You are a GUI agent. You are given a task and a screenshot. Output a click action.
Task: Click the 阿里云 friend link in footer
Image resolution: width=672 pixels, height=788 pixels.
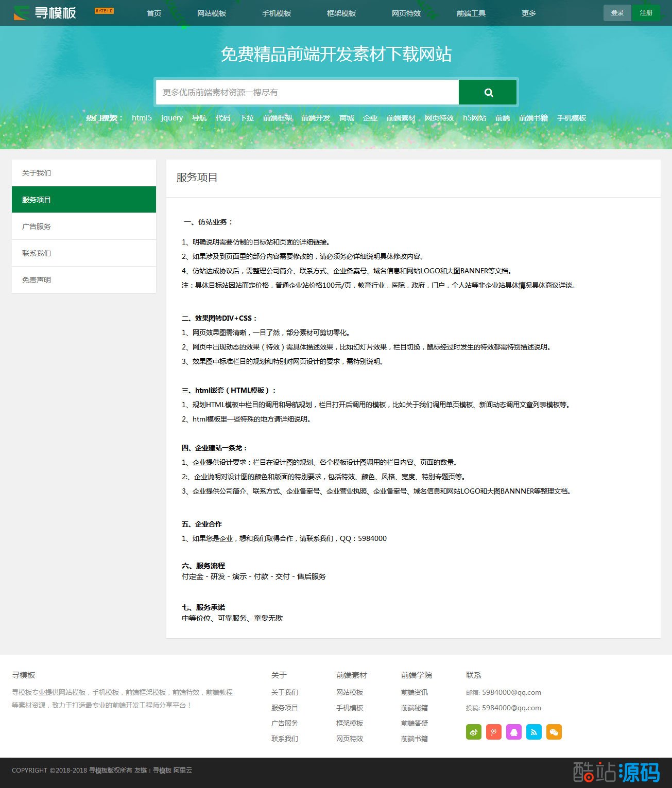coord(183,771)
